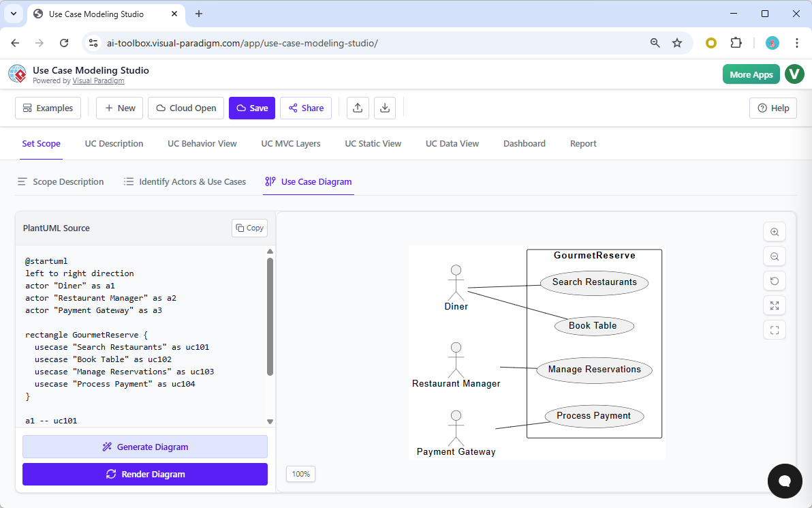This screenshot has width=812, height=508.
Task: Adjust the 100% zoom level control
Action: pos(300,474)
